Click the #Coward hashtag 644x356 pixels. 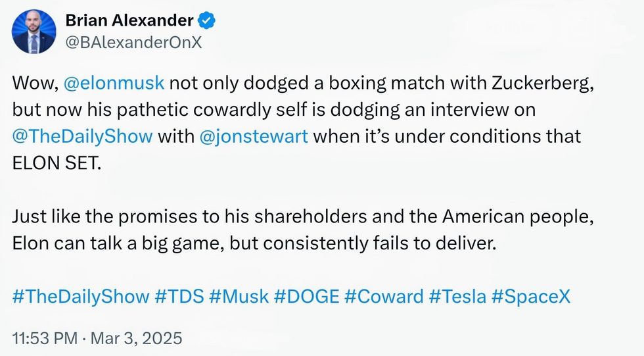384,295
